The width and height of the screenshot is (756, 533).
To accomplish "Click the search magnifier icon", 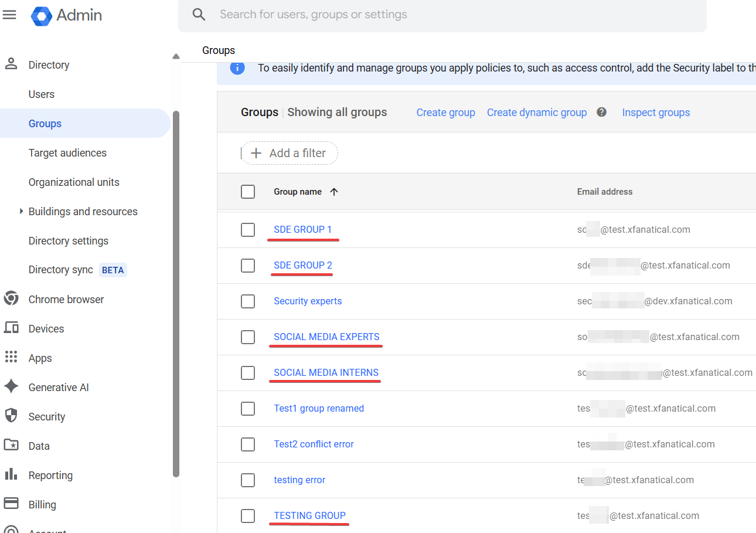I will (199, 15).
